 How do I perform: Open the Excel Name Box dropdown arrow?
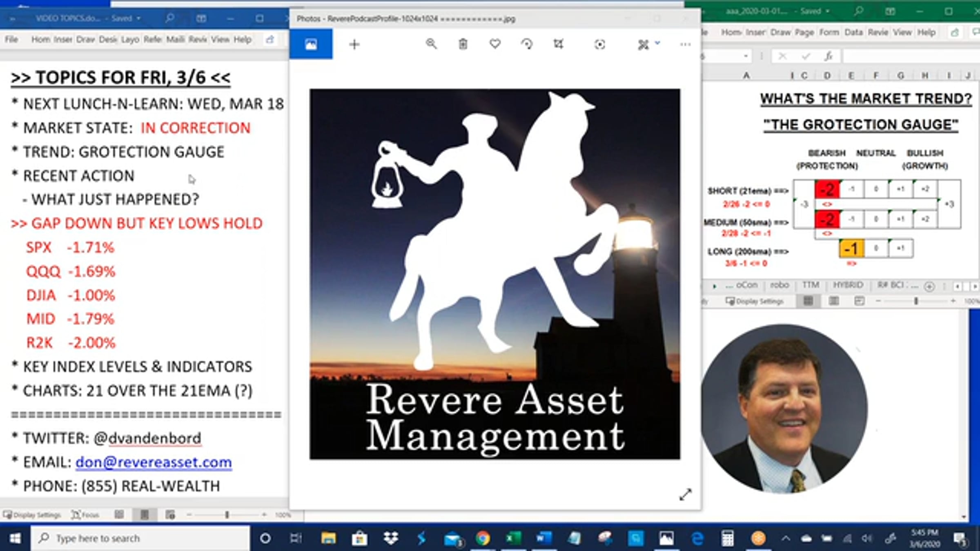pyautogui.click(x=746, y=56)
